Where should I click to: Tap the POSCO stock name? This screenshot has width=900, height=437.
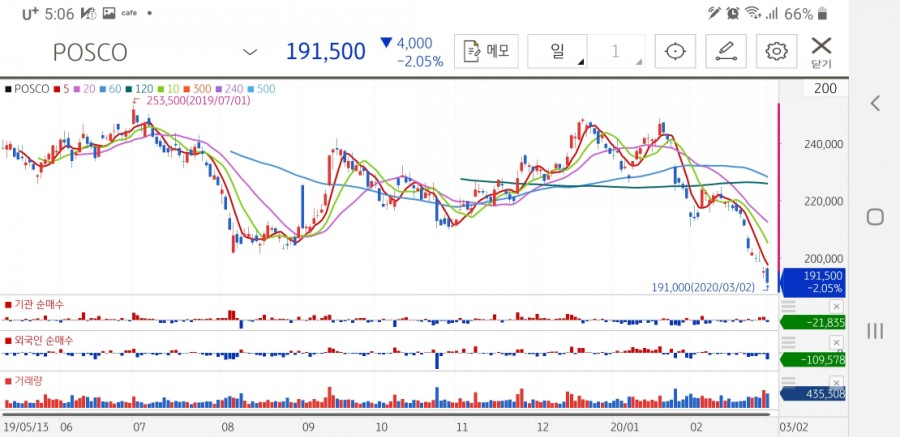pos(90,53)
